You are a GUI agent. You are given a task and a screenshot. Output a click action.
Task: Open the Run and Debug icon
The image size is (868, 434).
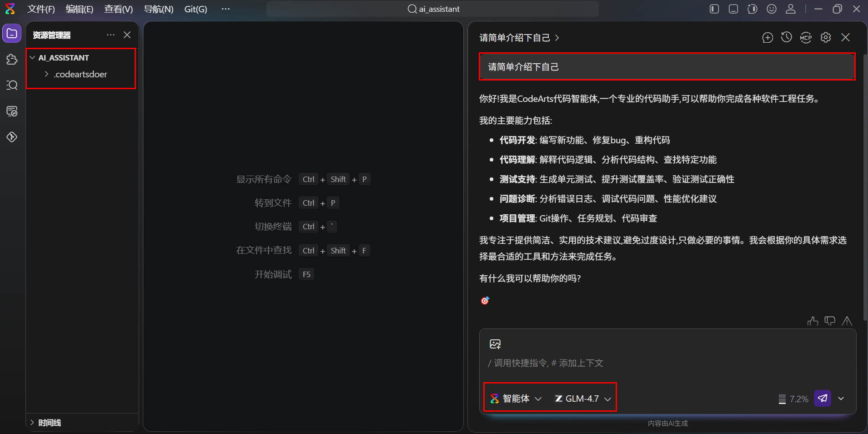[x=12, y=137]
